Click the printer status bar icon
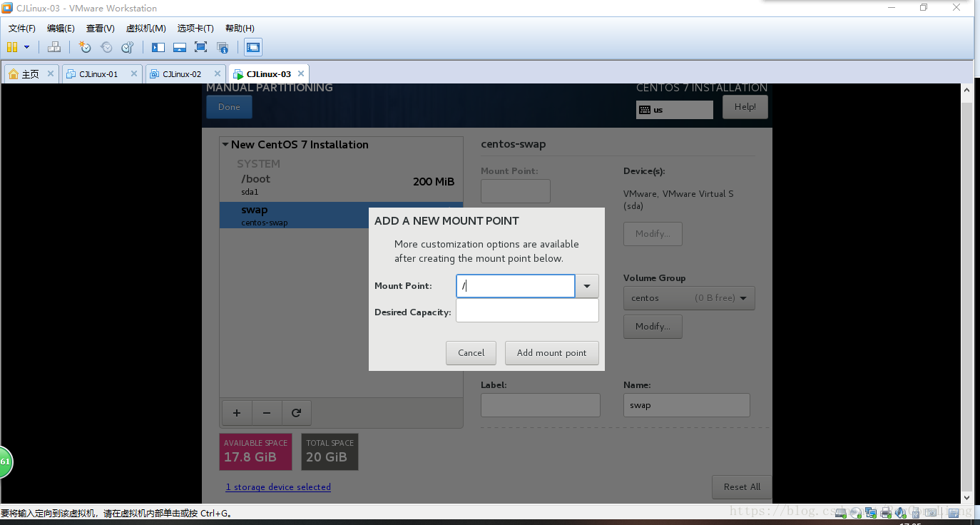Screen dimensions: 980x525 (886, 512)
